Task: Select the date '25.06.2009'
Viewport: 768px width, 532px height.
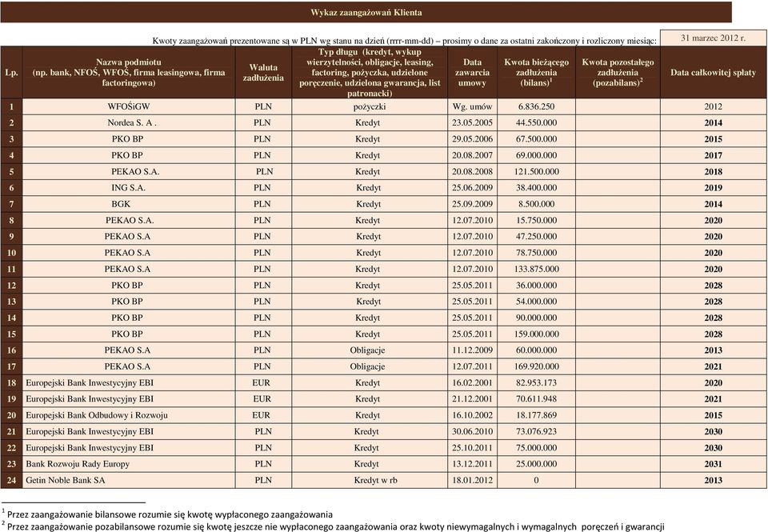Action: click(x=472, y=188)
